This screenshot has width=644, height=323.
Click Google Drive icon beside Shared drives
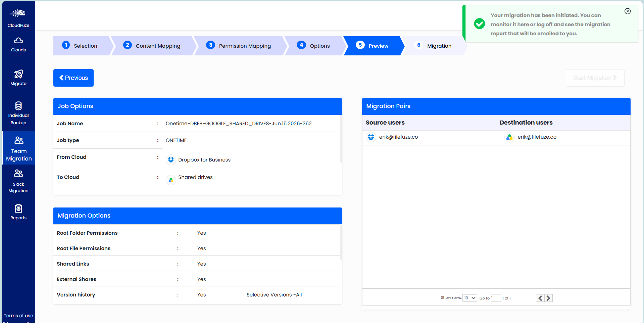tap(171, 180)
